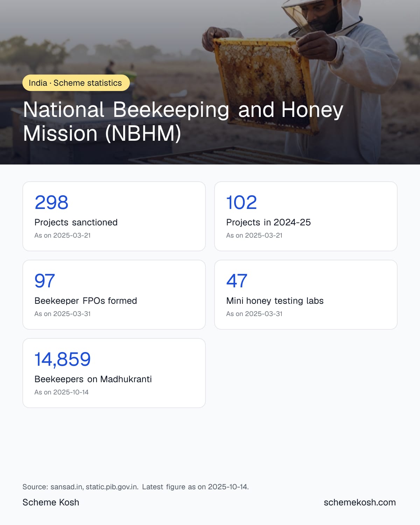The image size is (420, 525).
Task: Select the Mini honey testing labs label
Action: (275, 301)
